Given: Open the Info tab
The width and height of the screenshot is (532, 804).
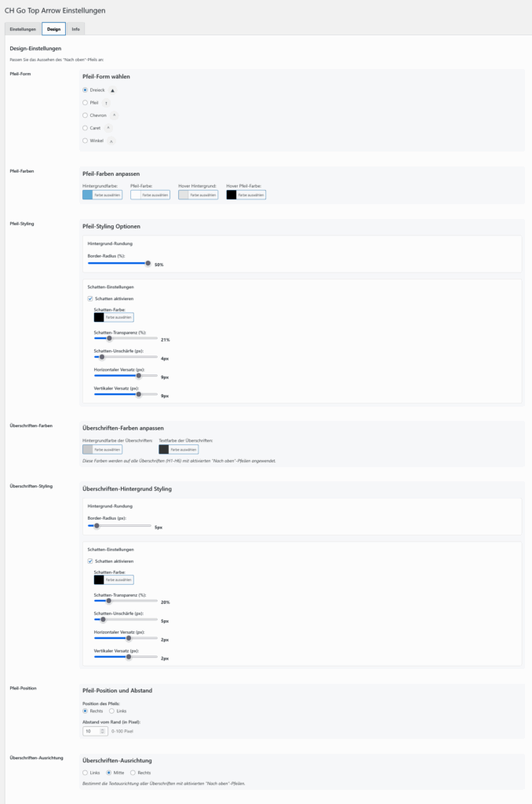Looking at the screenshot, I should coord(75,29).
